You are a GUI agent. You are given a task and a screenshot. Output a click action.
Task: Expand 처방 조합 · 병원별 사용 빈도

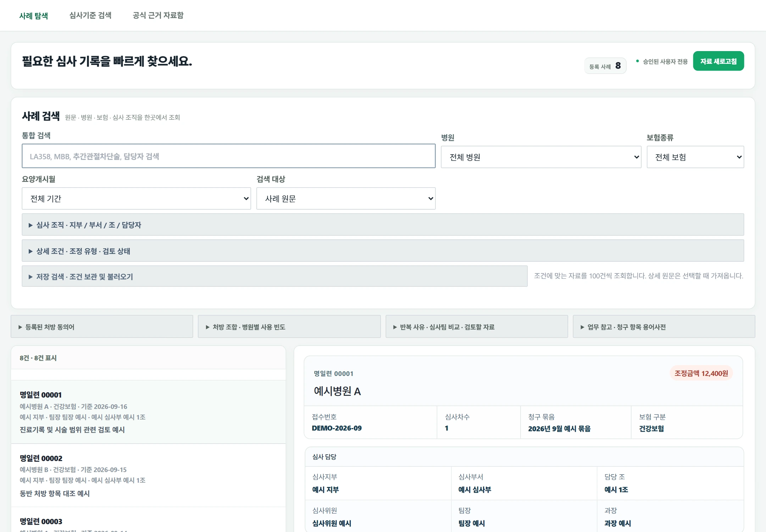coord(289,327)
